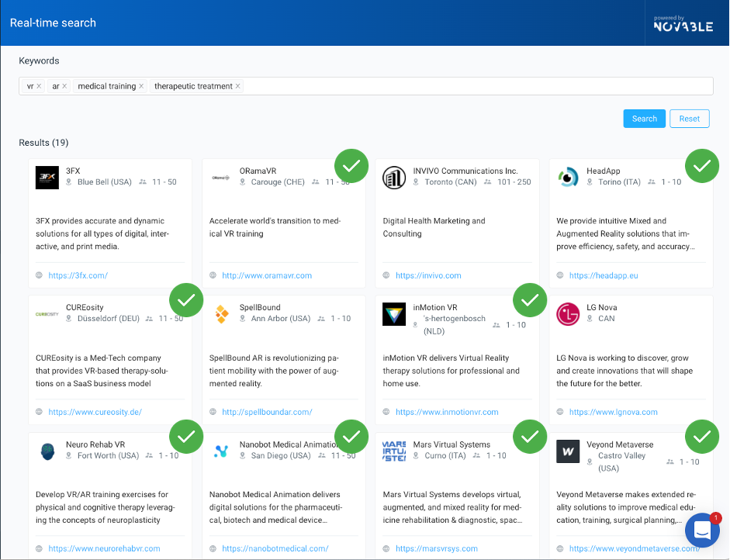Image resolution: width=730 pixels, height=560 pixels.
Task: Click the people icon on SpellBound card
Action: pyautogui.click(x=321, y=319)
